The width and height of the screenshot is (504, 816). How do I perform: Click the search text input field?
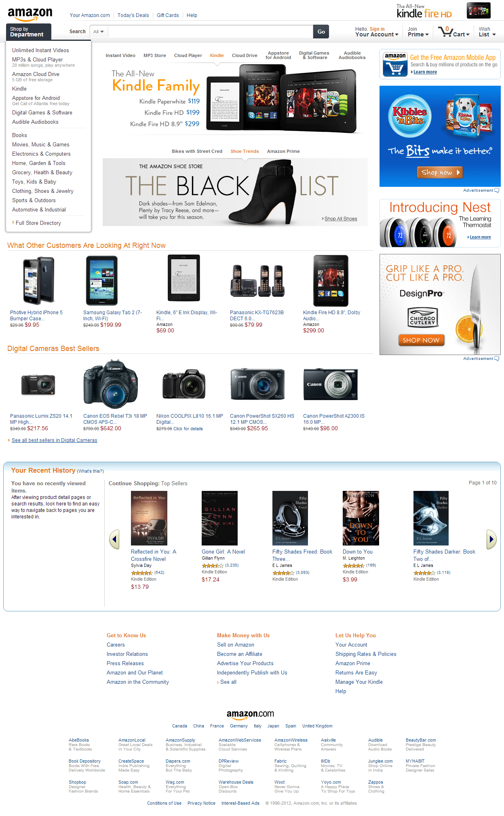tap(211, 32)
